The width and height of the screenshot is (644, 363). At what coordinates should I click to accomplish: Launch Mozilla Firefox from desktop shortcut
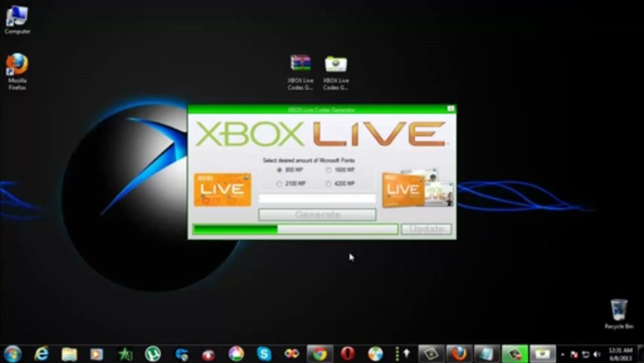pos(17,72)
